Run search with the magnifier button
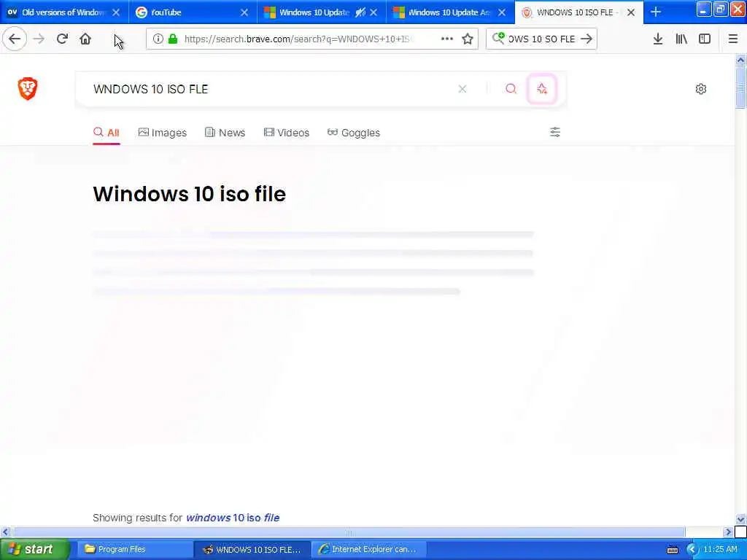 point(511,88)
